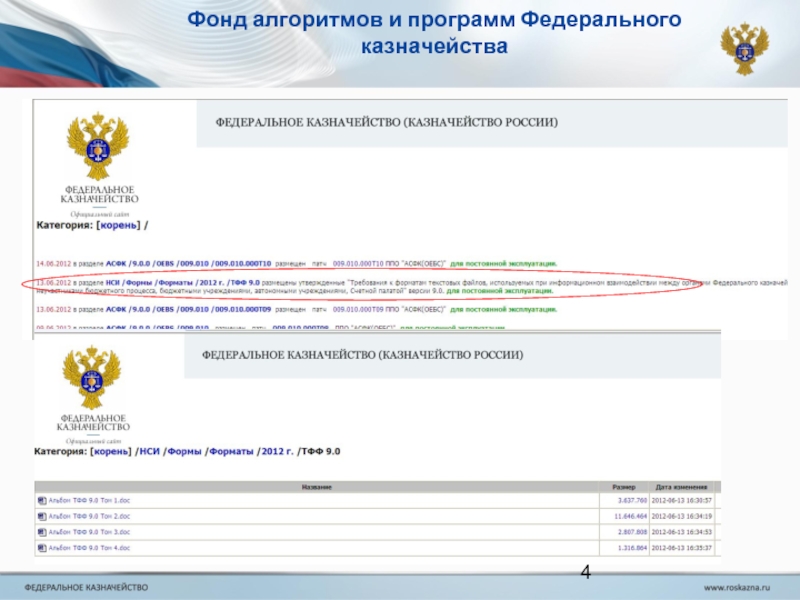Click НСИ link in the 13.06.2012 news entry
The height and width of the screenshot is (600, 800).
point(112,283)
